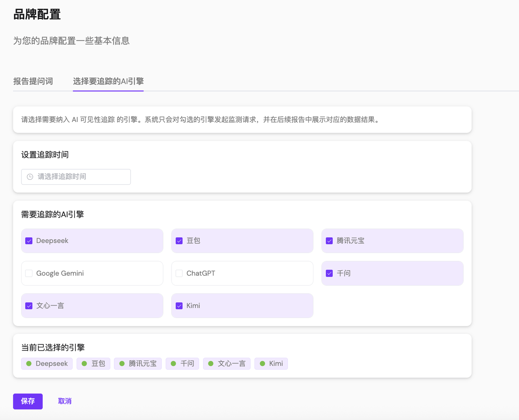Screen dimensions: 519x420
Task: Switch to the 报告提问词 tab
Action: click(x=33, y=81)
